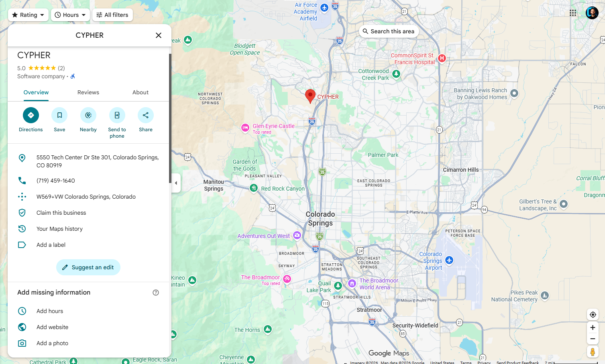Click Search this area button
The width and height of the screenshot is (605, 364).
[389, 31]
